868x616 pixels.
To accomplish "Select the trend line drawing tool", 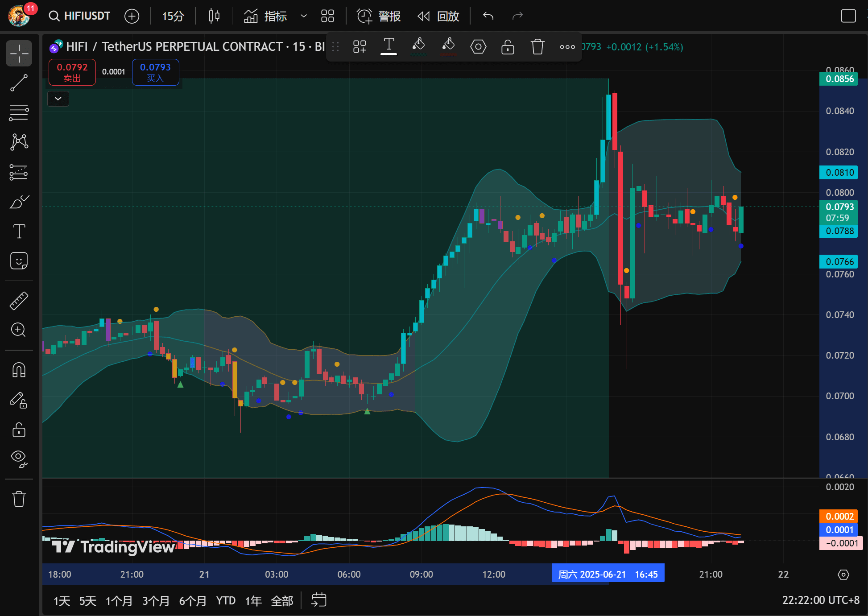I will click(x=19, y=83).
